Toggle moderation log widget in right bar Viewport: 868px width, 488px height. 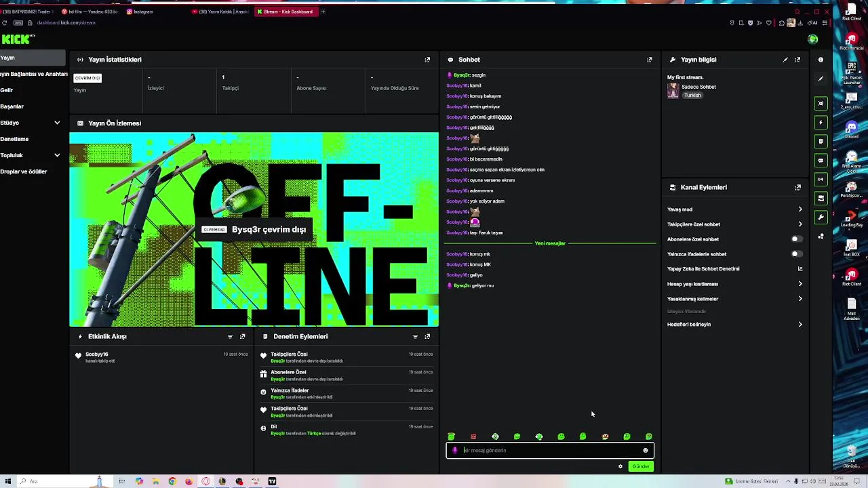point(821,141)
